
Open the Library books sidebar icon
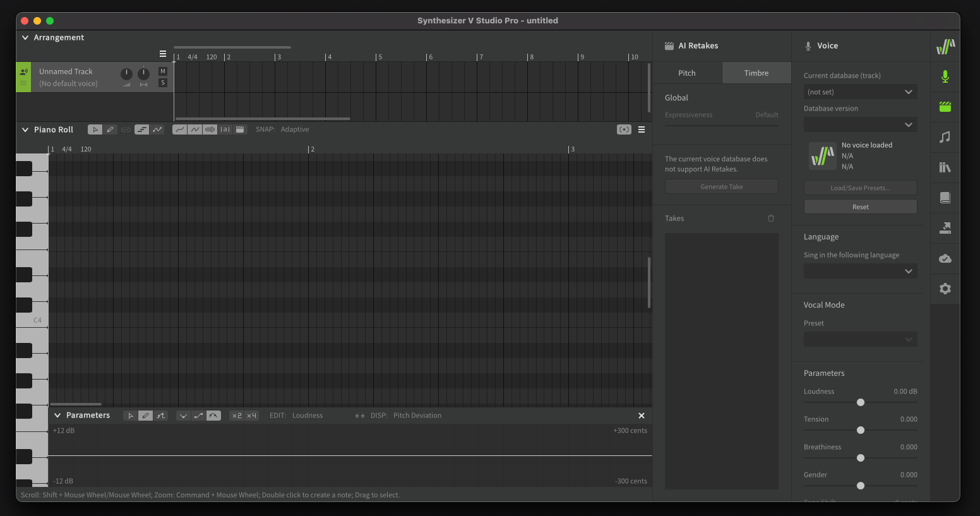(945, 167)
